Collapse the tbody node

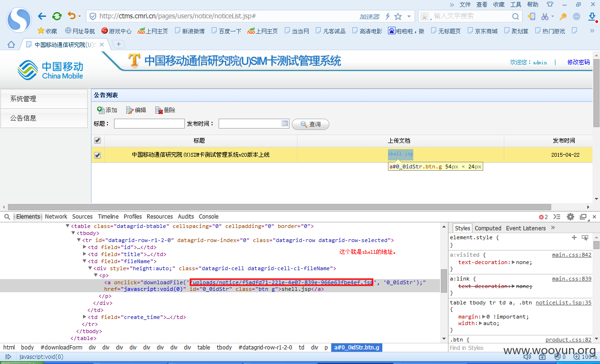click(x=73, y=233)
